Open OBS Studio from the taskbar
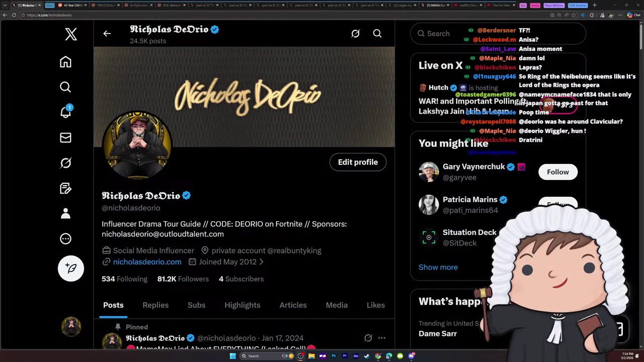The height and width of the screenshot is (362, 644). pos(300,356)
